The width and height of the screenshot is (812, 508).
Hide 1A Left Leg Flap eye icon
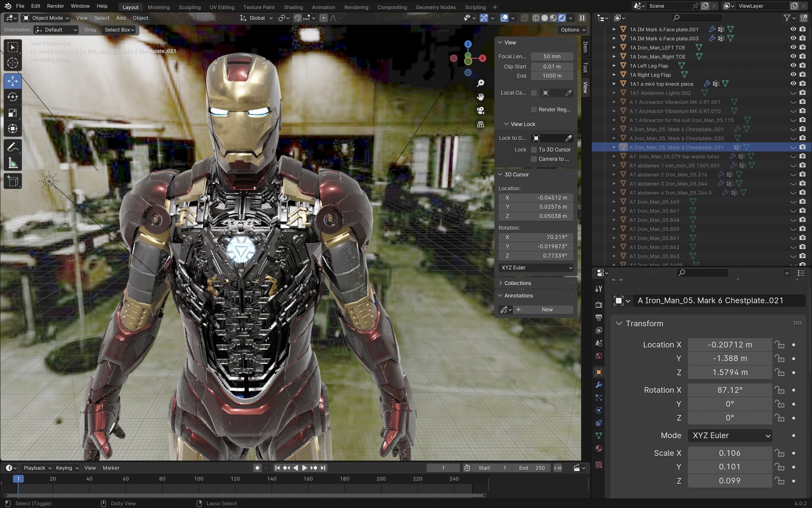pos(793,66)
